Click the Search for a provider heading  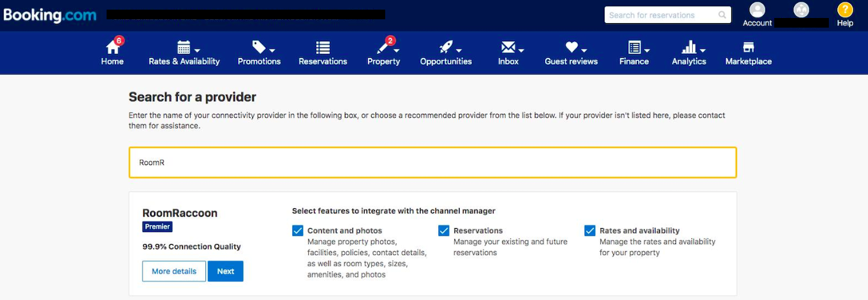coord(193,97)
